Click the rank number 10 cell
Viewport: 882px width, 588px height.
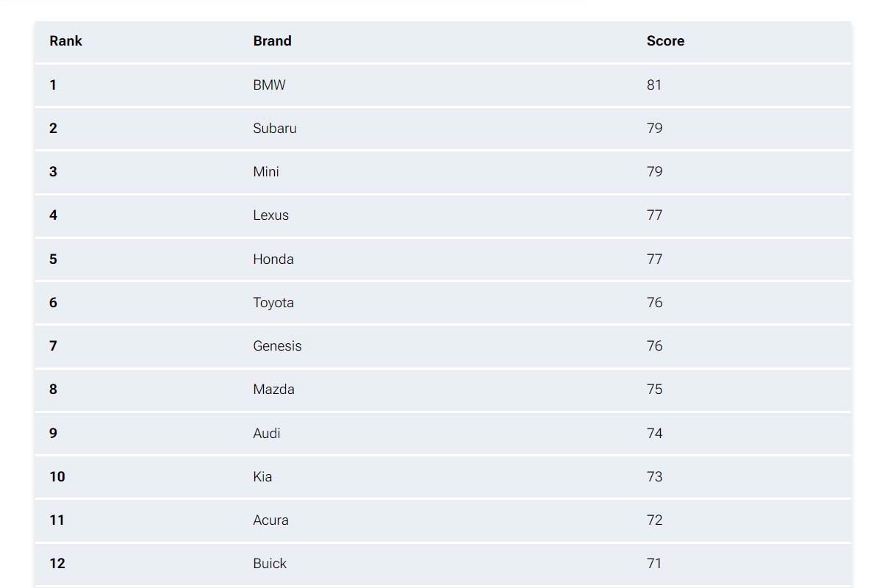(57, 477)
